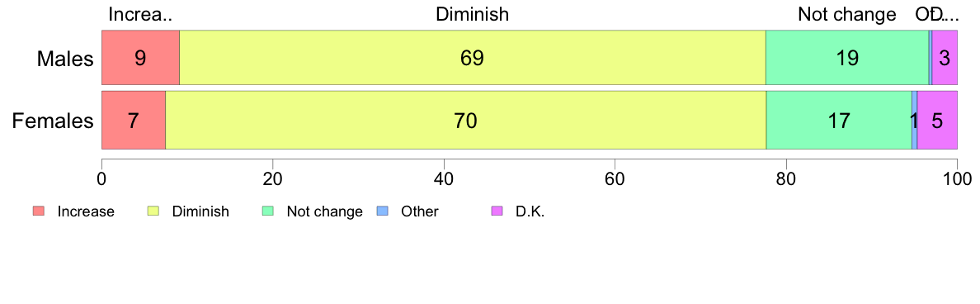Viewport: 980px width, 304px height.
Task: Click the green Not change legend swatch
Action: click(x=268, y=211)
